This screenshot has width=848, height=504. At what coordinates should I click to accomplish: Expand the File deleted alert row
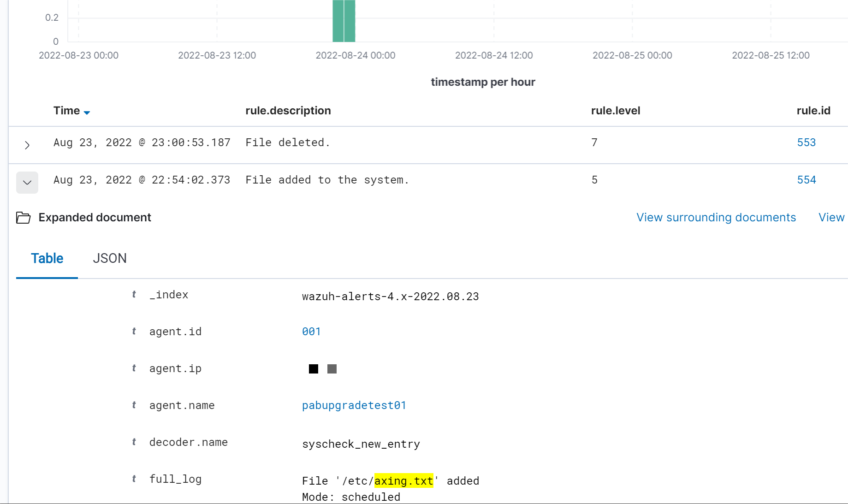[27, 145]
